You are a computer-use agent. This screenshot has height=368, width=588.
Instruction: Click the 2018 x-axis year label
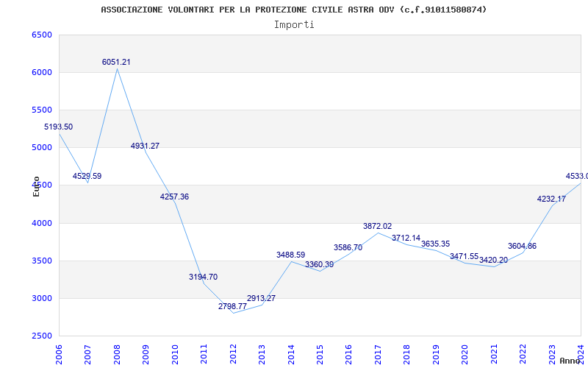tap(407, 354)
